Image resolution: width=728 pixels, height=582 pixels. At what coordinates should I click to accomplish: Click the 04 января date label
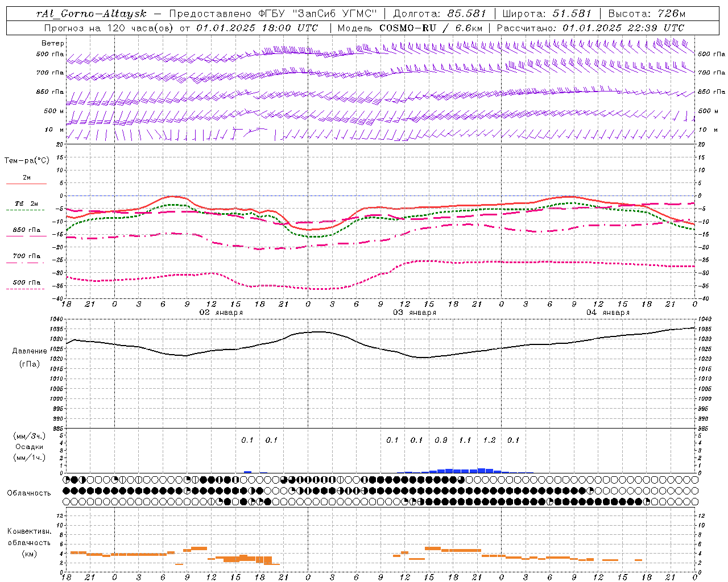click(608, 313)
